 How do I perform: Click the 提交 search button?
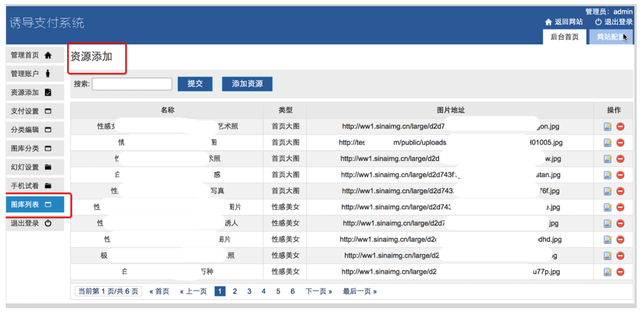[x=195, y=84]
